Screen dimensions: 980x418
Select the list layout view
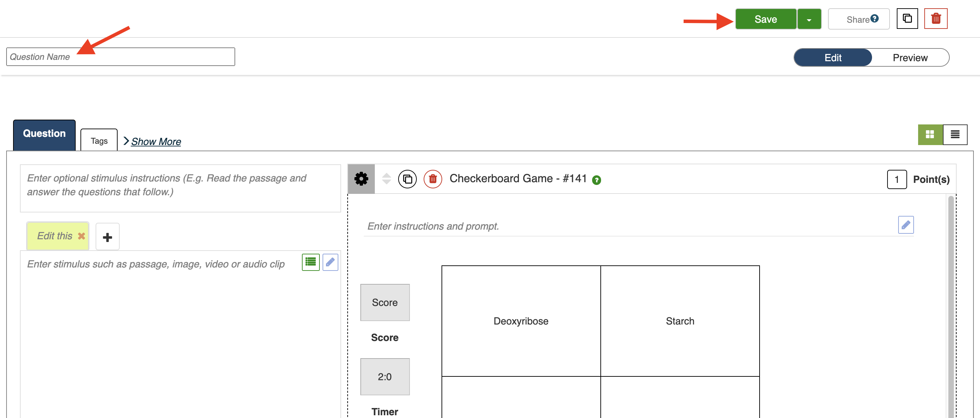pos(955,135)
